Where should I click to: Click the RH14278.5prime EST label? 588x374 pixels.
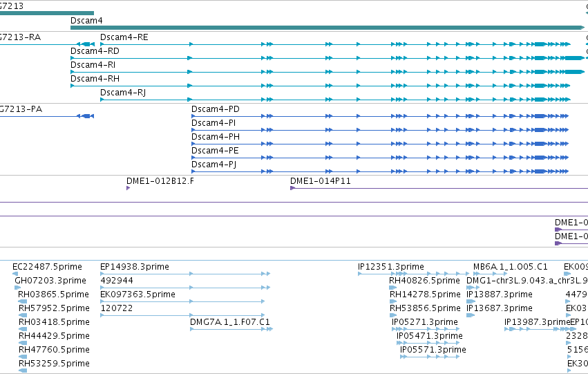[x=425, y=294]
